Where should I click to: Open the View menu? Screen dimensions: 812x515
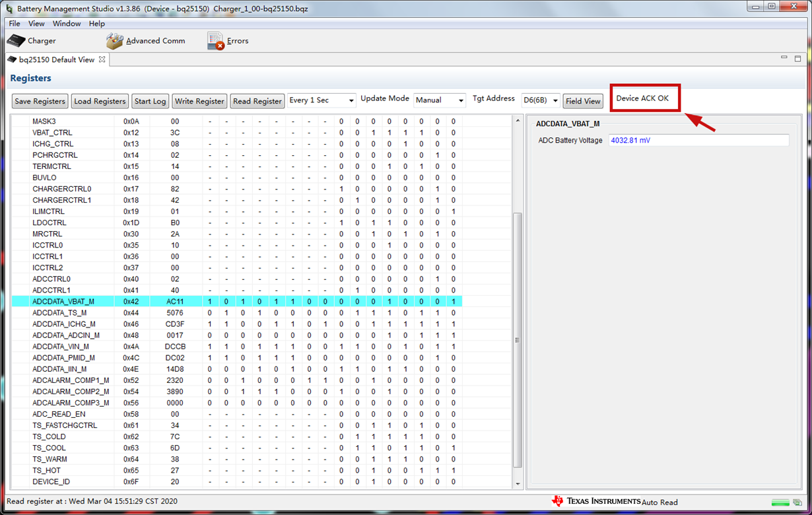pyautogui.click(x=36, y=24)
